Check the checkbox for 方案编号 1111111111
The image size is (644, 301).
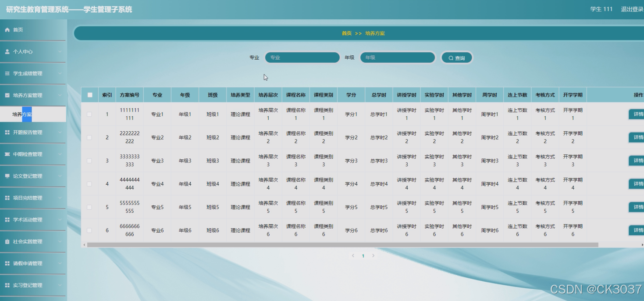pyautogui.click(x=89, y=115)
